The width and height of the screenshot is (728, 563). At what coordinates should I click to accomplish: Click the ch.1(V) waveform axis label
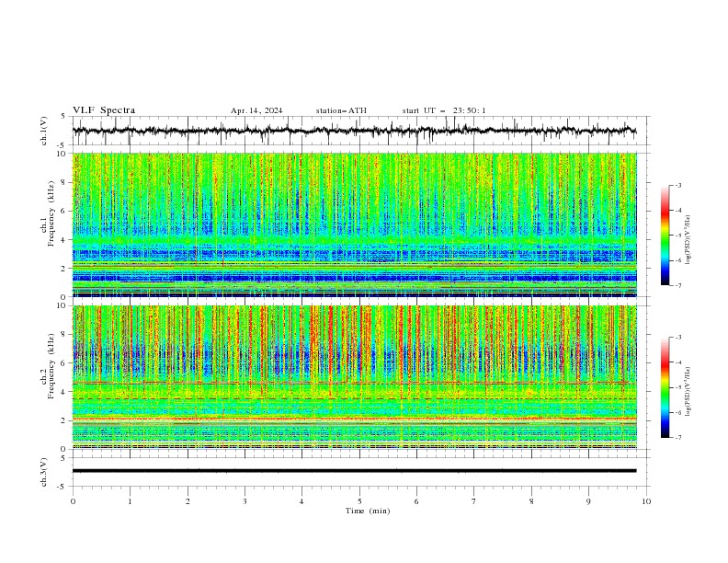click(x=44, y=131)
